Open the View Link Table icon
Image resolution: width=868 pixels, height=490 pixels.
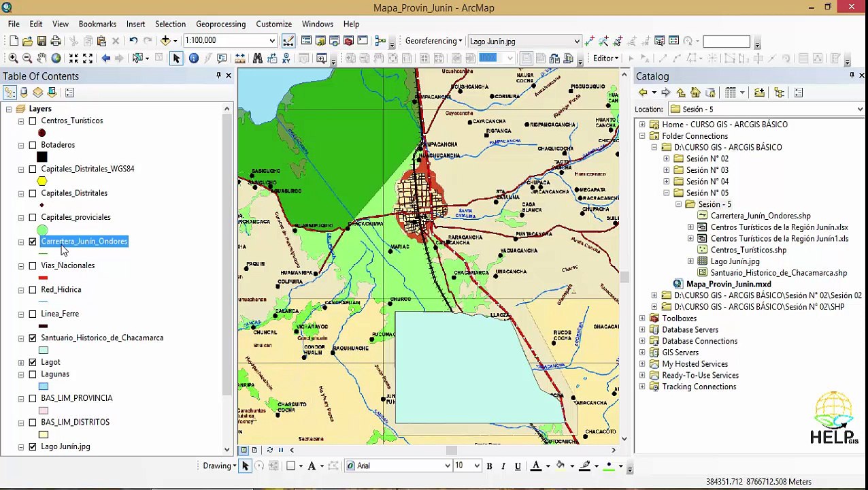click(x=673, y=41)
